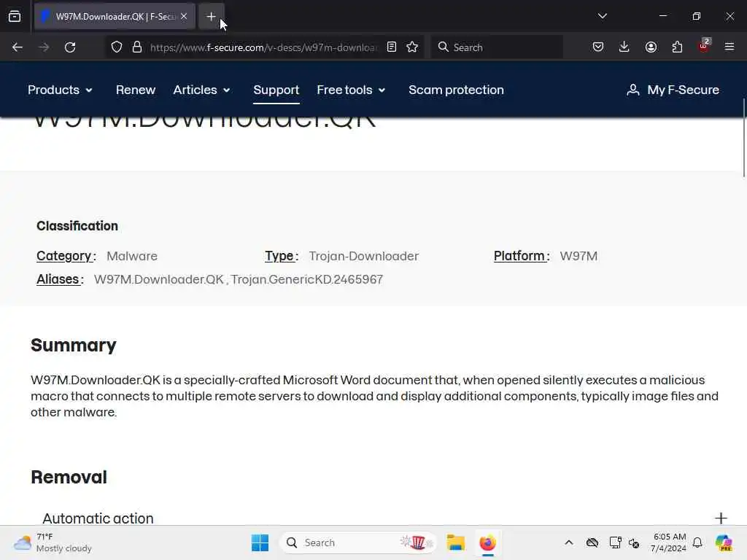Expand the Free tools menu
Viewport: 747px width, 560px height.
(351, 90)
